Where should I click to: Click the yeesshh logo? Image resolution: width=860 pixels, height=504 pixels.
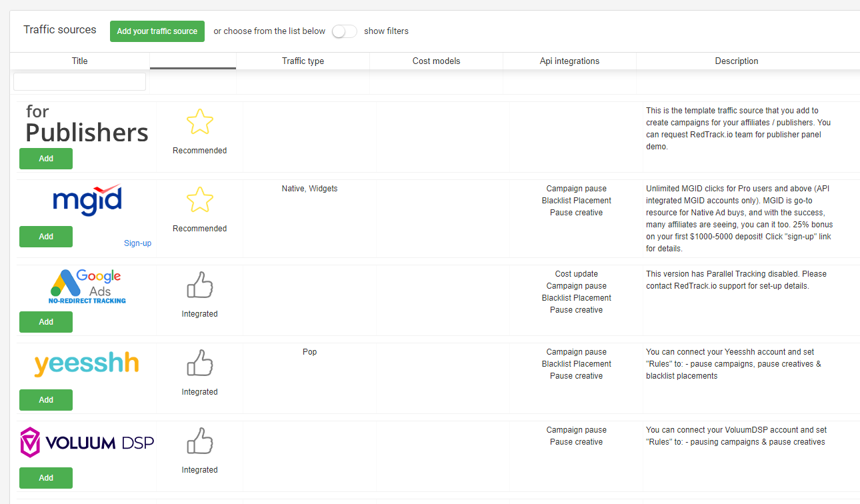[87, 364]
